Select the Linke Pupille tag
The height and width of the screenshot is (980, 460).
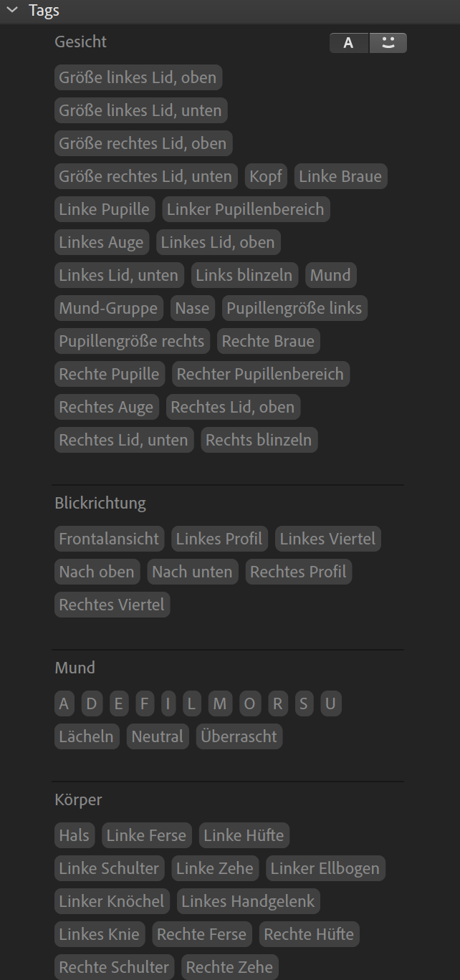click(x=105, y=209)
